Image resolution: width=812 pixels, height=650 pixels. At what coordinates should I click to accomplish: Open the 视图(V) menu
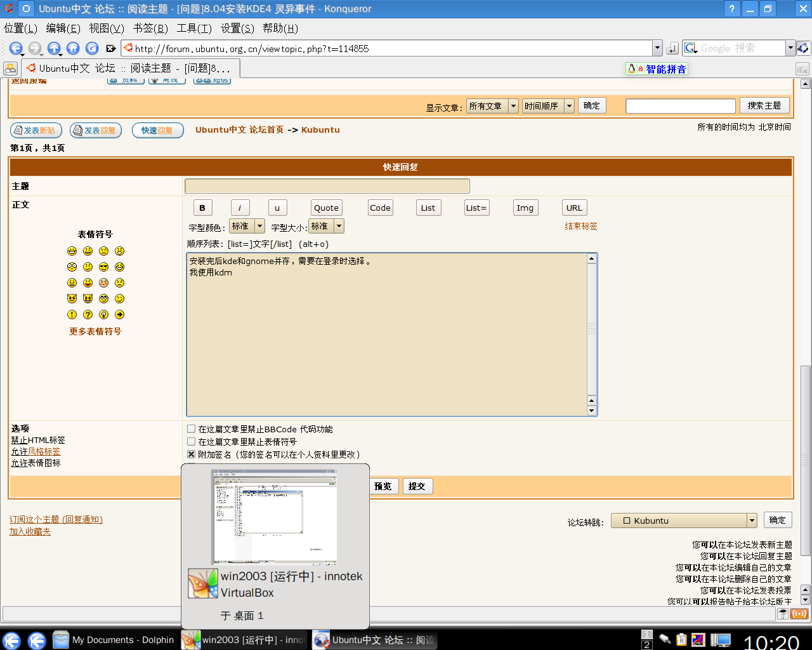(107, 29)
